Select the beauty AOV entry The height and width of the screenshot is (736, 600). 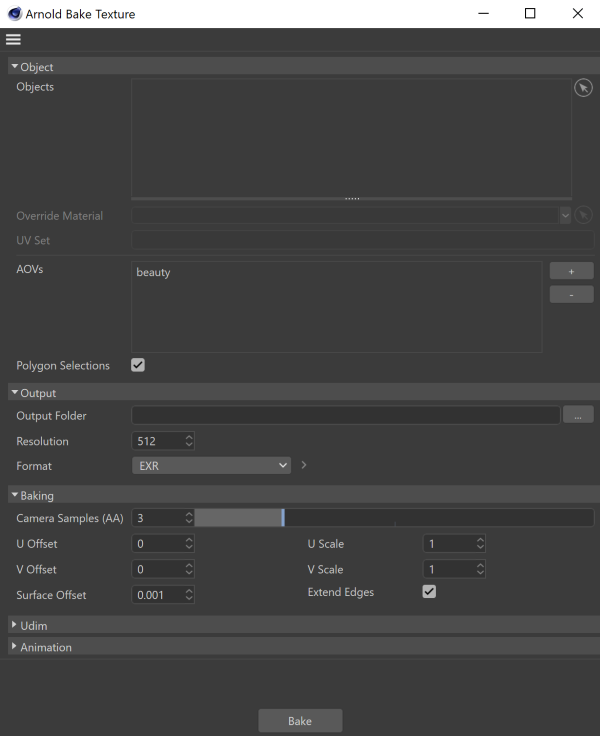pyautogui.click(x=153, y=272)
